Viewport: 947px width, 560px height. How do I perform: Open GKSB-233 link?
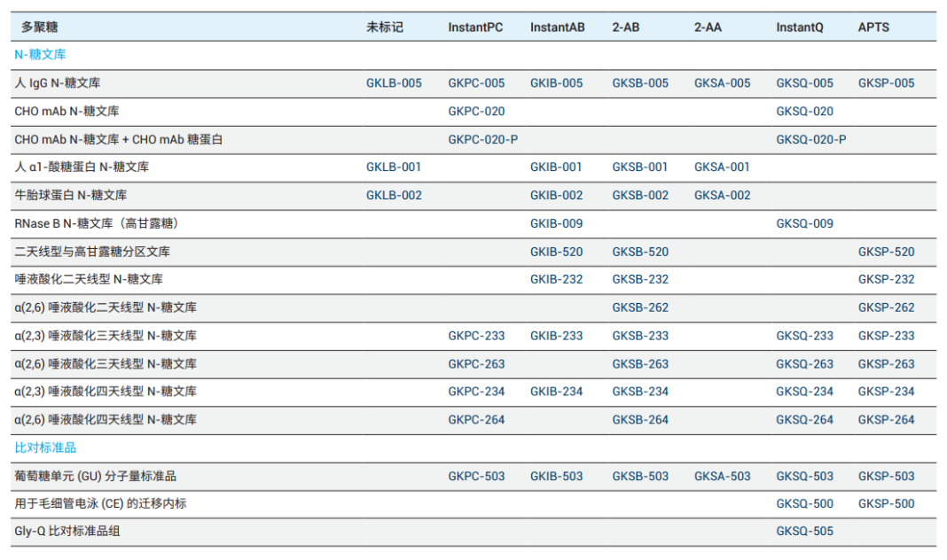pos(640,336)
